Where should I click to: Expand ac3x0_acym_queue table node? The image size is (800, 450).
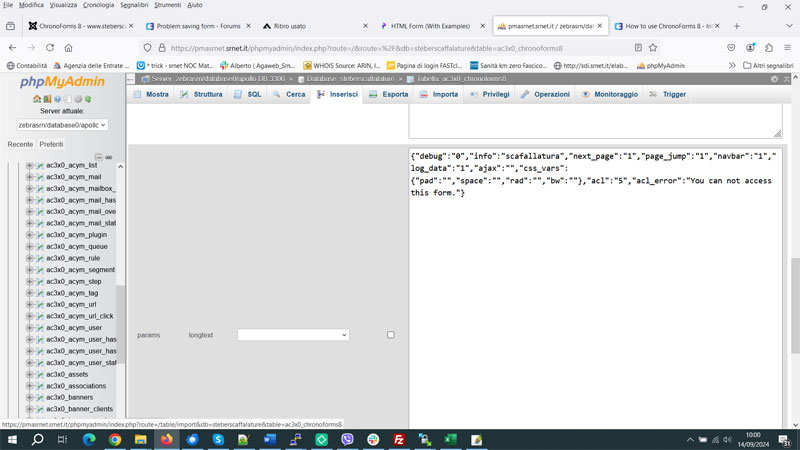coord(30,246)
